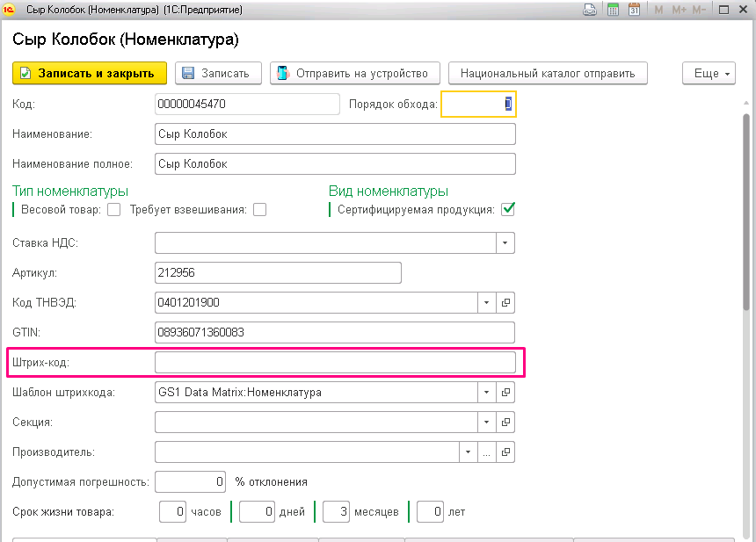The image size is (756, 542).
Task: Open the calculator icon in title bar
Action: [x=613, y=10]
